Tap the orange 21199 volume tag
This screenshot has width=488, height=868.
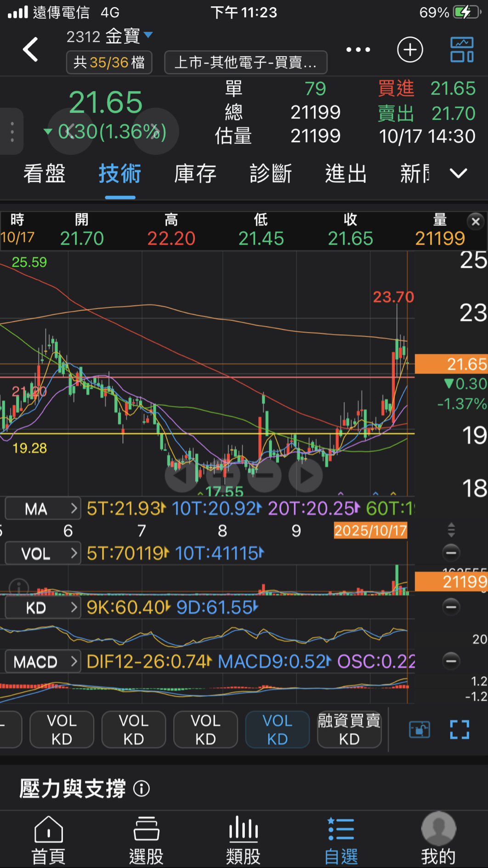click(451, 582)
